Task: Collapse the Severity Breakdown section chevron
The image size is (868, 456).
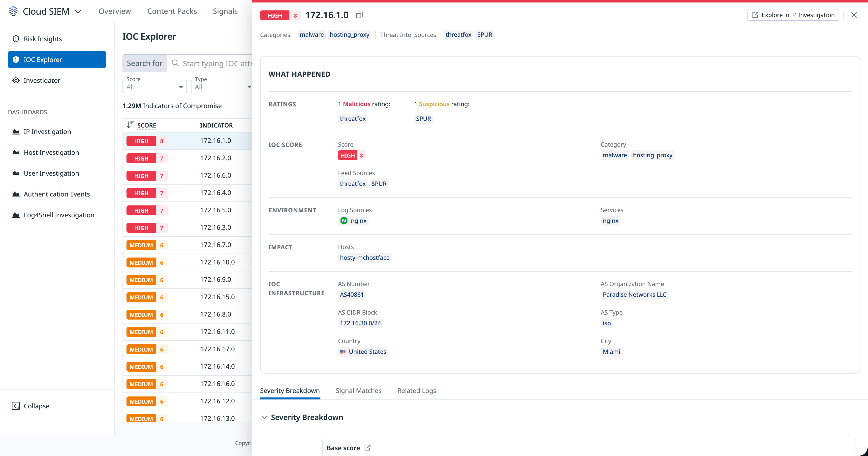Action: 265,418
